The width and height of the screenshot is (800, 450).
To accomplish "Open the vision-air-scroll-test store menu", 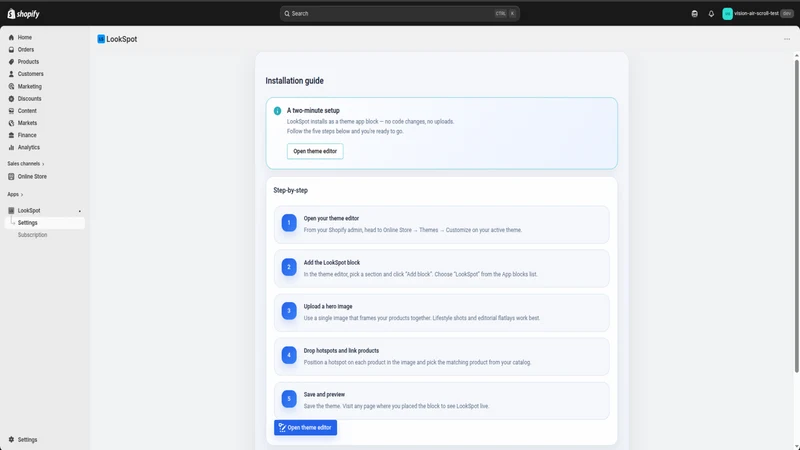I will point(758,14).
